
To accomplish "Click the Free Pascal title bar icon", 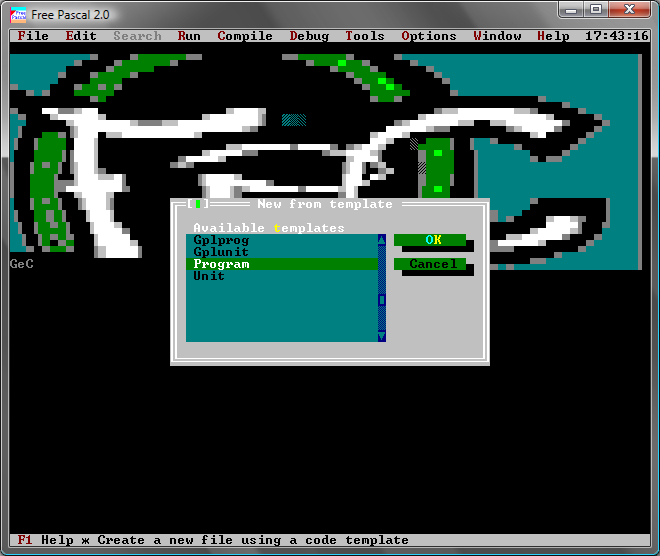I will pyautogui.click(x=18, y=15).
